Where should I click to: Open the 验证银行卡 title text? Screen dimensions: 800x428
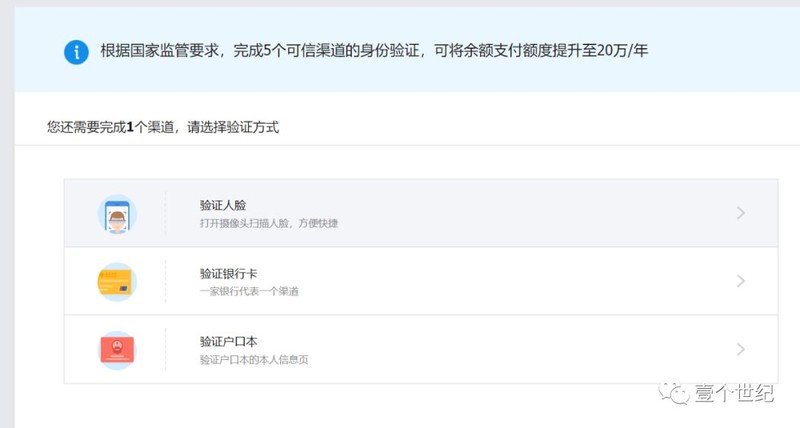click(229, 273)
